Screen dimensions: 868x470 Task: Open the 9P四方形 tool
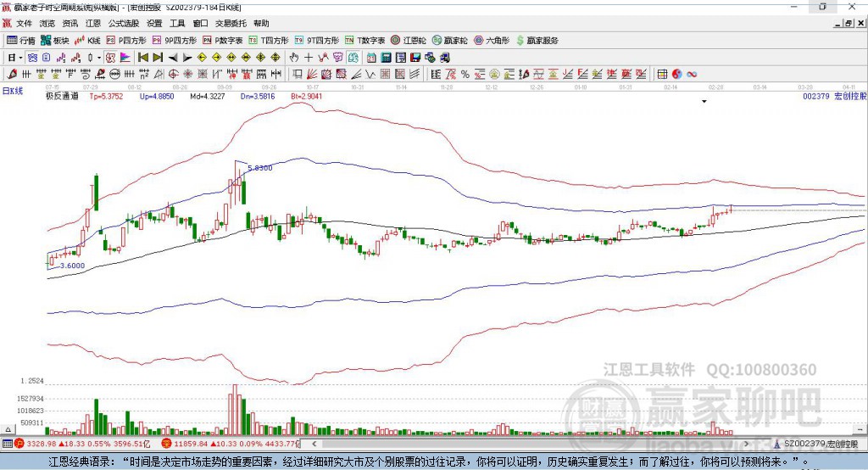pos(175,41)
